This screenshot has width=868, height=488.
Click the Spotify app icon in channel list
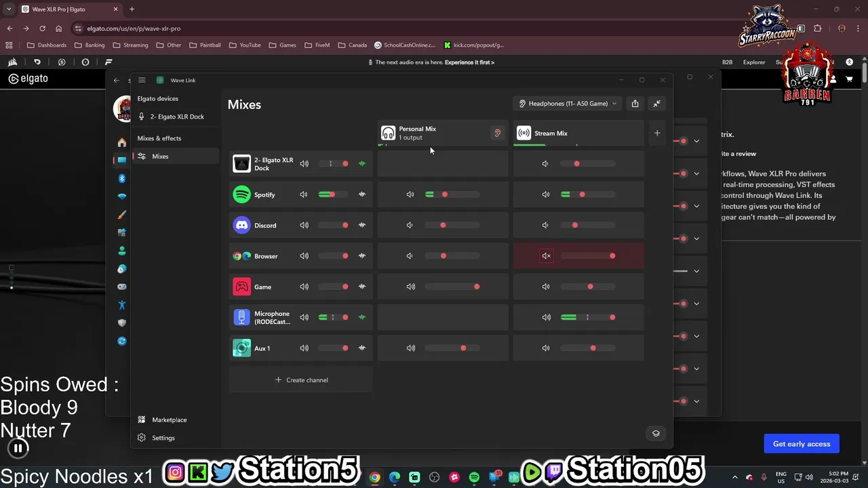coord(241,195)
